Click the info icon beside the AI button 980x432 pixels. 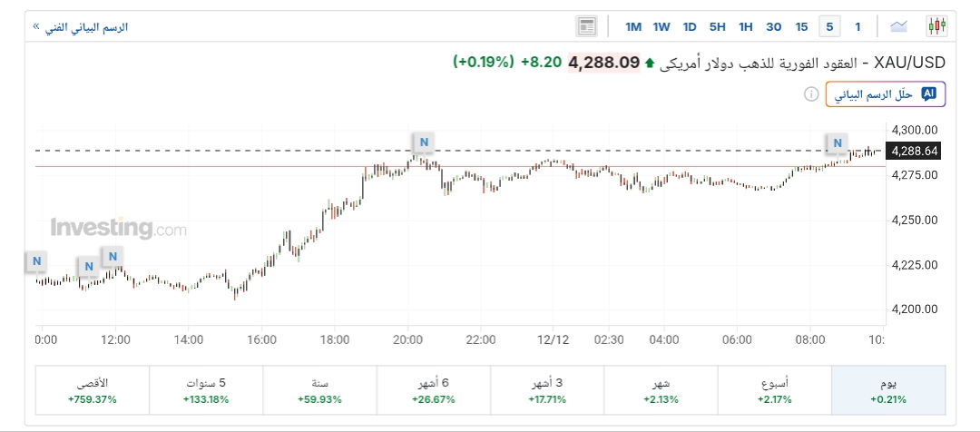(x=810, y=93)
